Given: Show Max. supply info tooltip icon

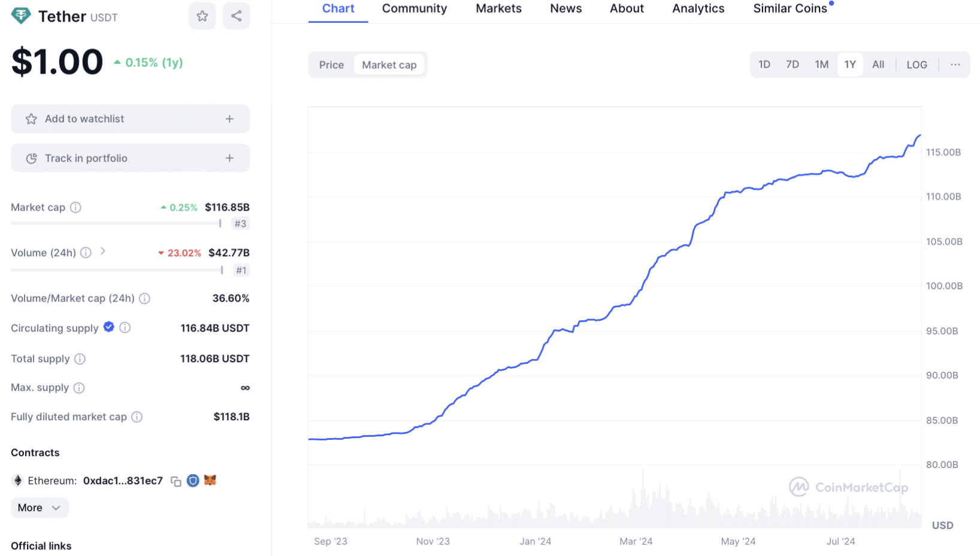Looking at the screenshot, I should point(79,388).
